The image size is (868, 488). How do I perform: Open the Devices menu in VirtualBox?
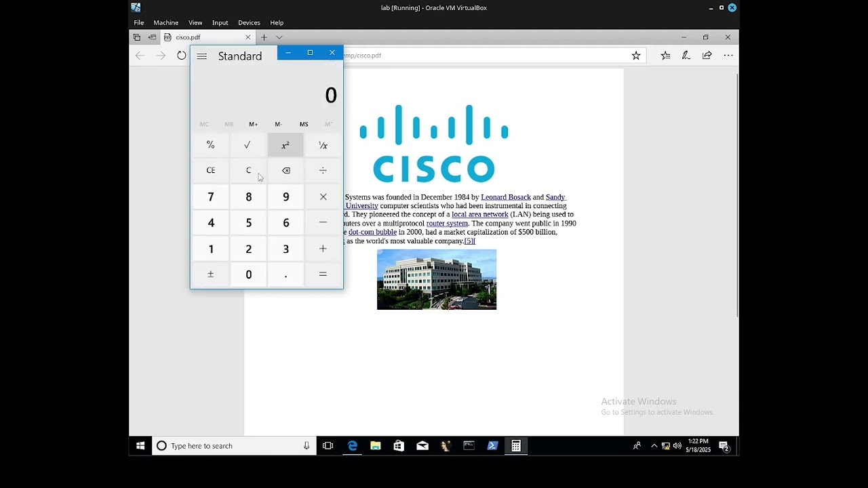pos(249,22)
